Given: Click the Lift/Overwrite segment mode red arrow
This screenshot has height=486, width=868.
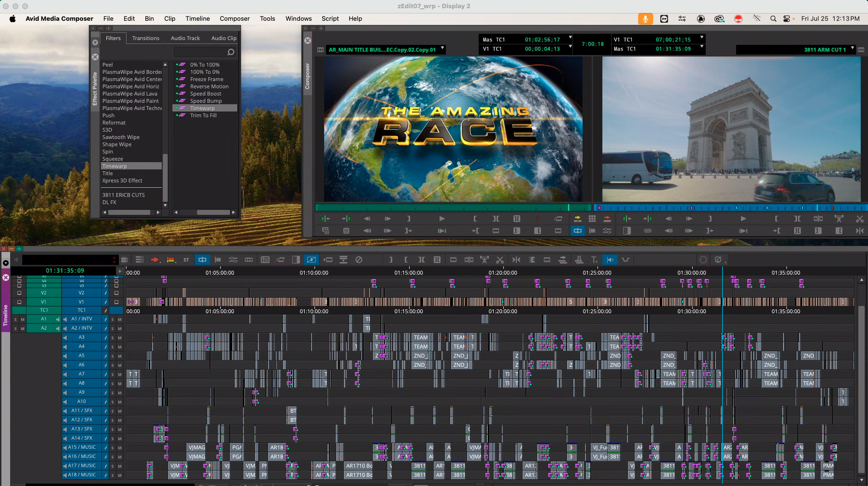Looking at the screenshot, I should coord(155,260).
